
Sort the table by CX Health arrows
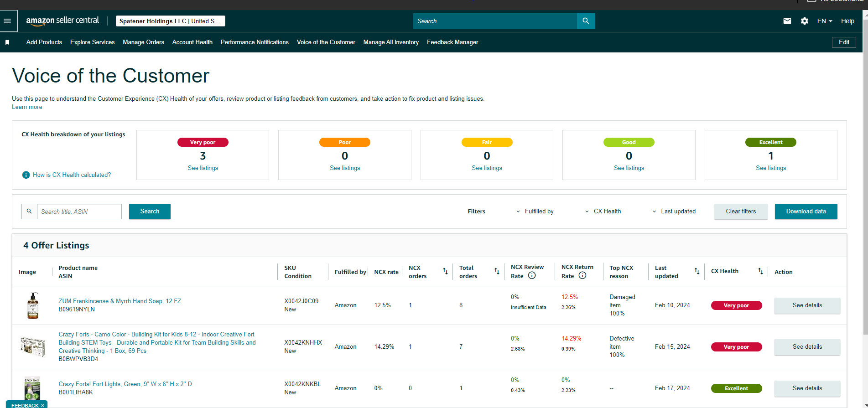click(760, 271)
